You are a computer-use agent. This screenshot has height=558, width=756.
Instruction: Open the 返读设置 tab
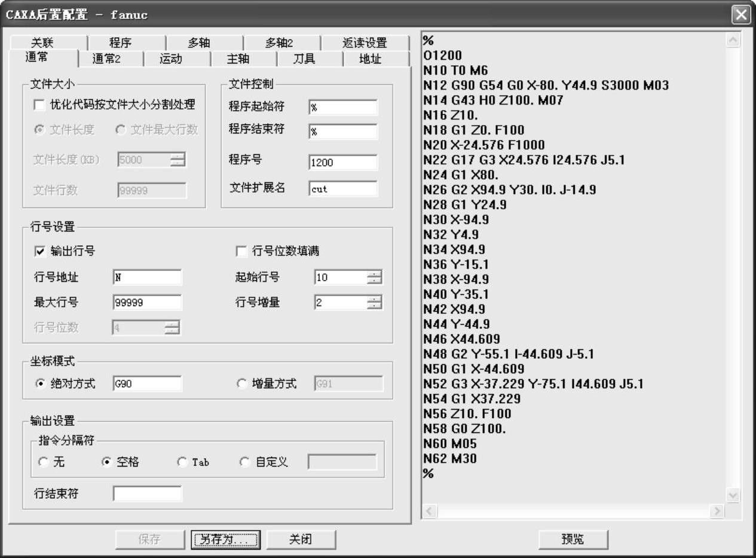(364, 43)
